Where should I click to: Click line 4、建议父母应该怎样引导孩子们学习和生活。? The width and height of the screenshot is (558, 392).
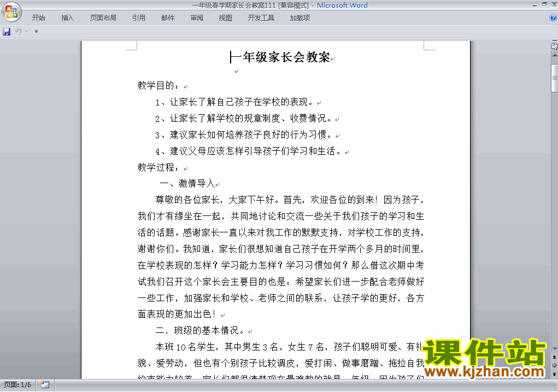(x=249, y=151)
